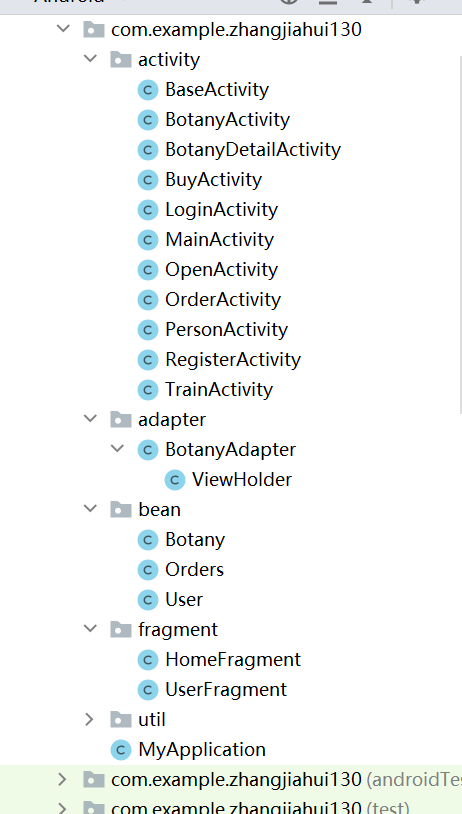Click the BaseActivity class icon
Screen dimensions: 462x814
click(x=148, y=90)
